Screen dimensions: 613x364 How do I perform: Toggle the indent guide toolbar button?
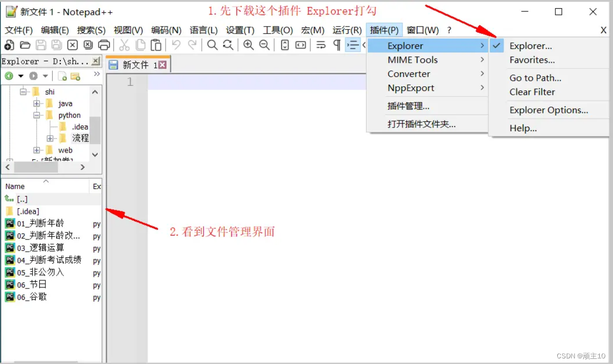click(352, 45)
